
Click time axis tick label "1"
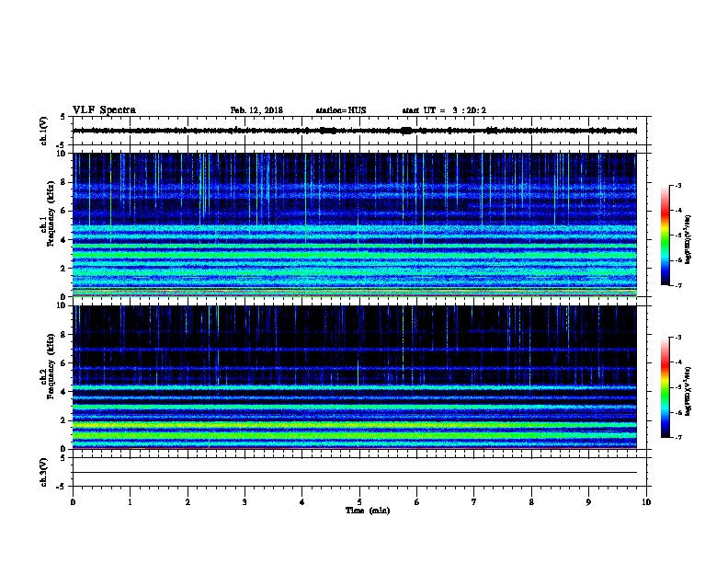[130, 502]
